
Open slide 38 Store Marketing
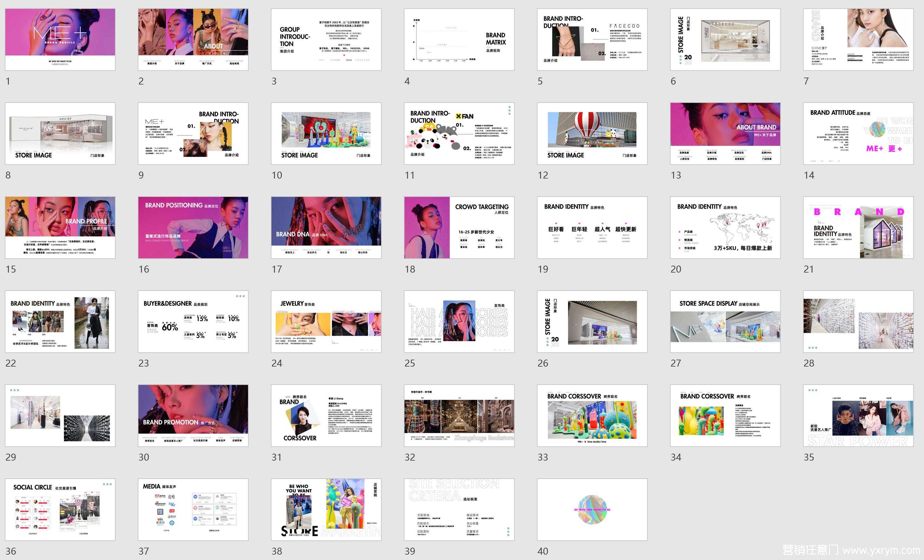[x=326, y=510]
